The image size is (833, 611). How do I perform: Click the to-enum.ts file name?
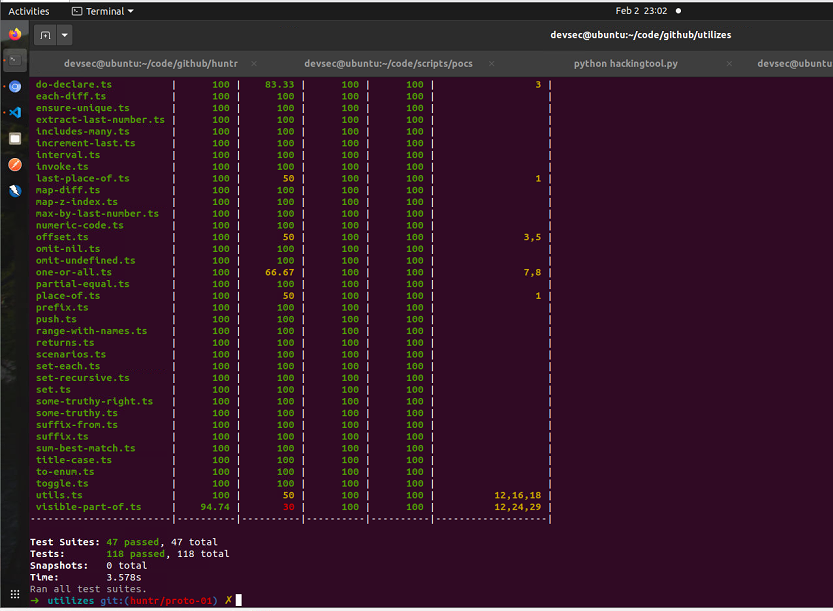tap(65, 472)
